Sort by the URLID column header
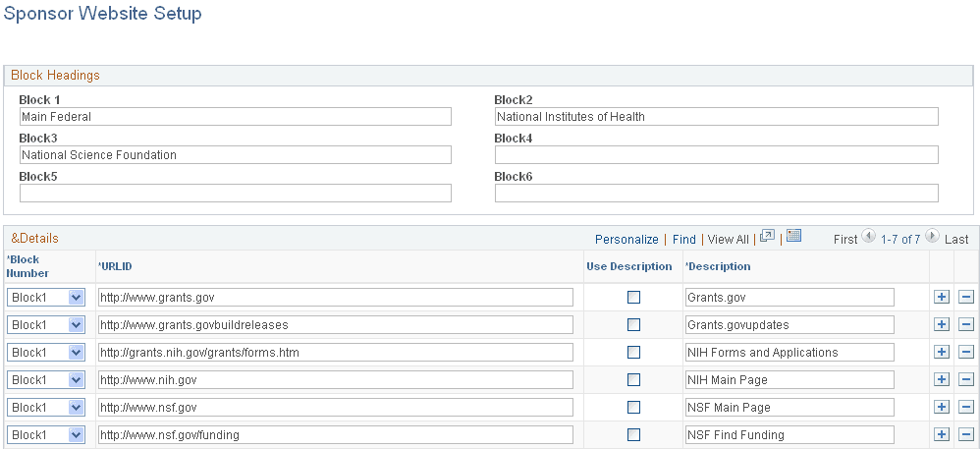The width and height of the screenshot is (980, 449). coord(116,266)
